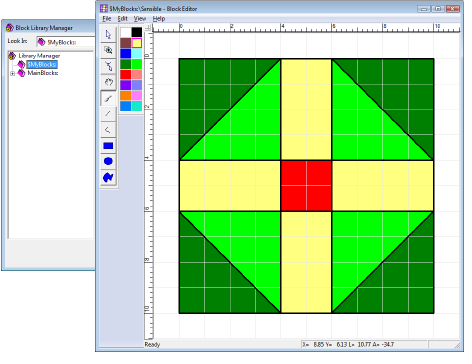
Task: Select the arrow pointer tool
Action: click(108, 35)
